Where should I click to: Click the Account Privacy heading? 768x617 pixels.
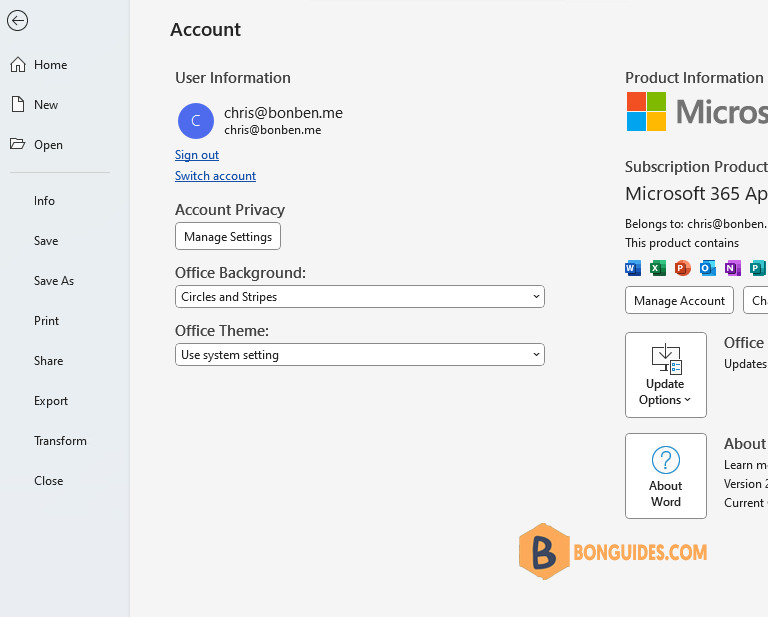tap(230, 210)
